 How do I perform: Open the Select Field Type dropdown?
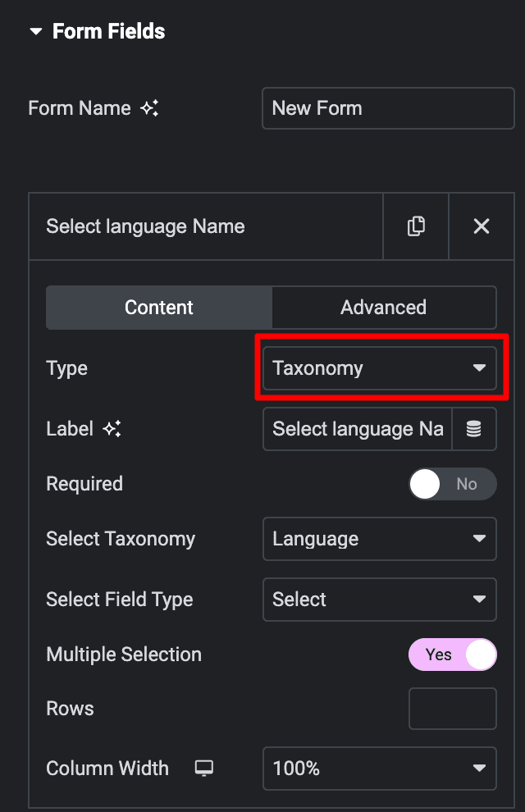tap(379, 600)
